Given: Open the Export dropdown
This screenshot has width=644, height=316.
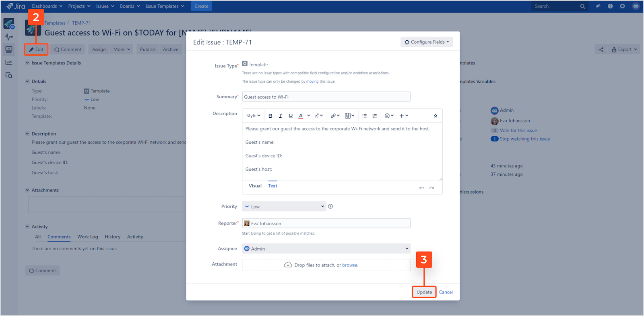Looking at the screenshot, I should point(624,50).
